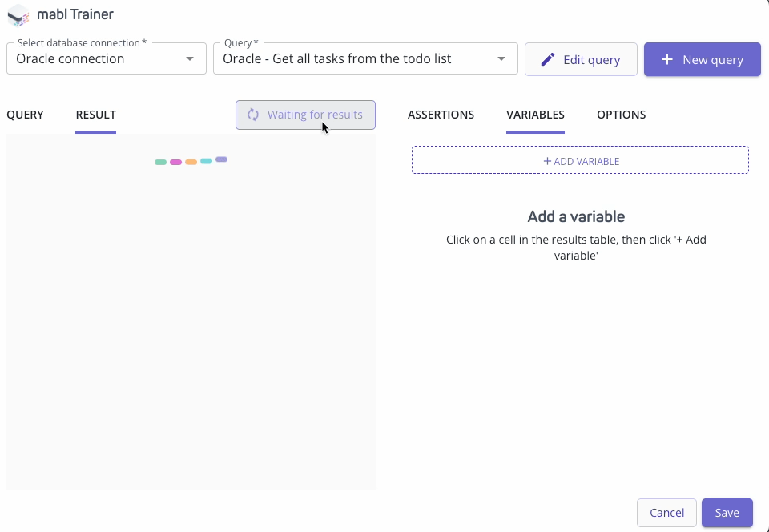Go to the OPTIONS tab

[621, 115]
